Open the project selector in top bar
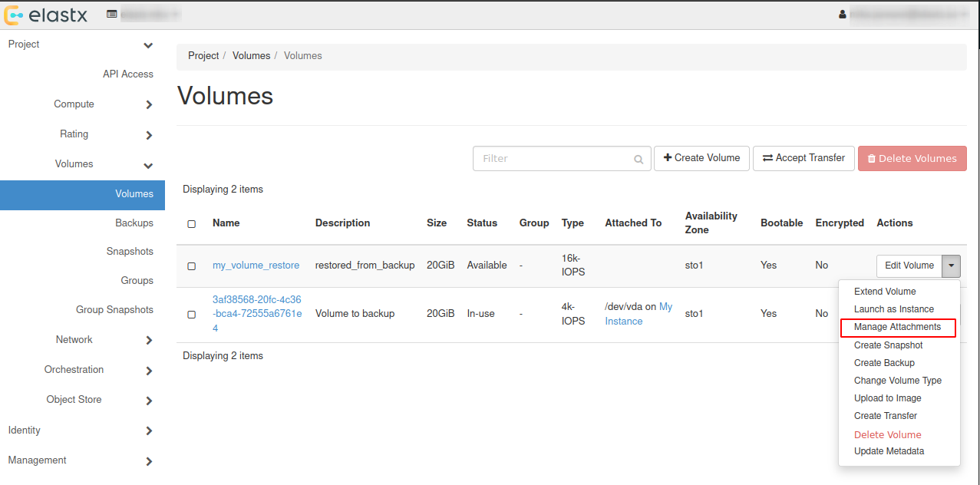980x485 pixels. pos(143,15)
